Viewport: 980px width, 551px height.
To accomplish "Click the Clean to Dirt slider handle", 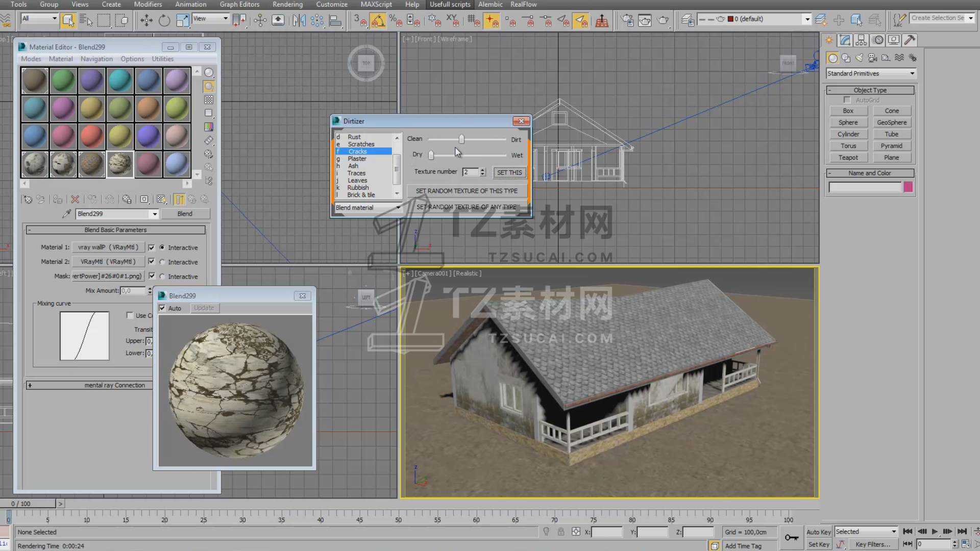I will point(461,139).
